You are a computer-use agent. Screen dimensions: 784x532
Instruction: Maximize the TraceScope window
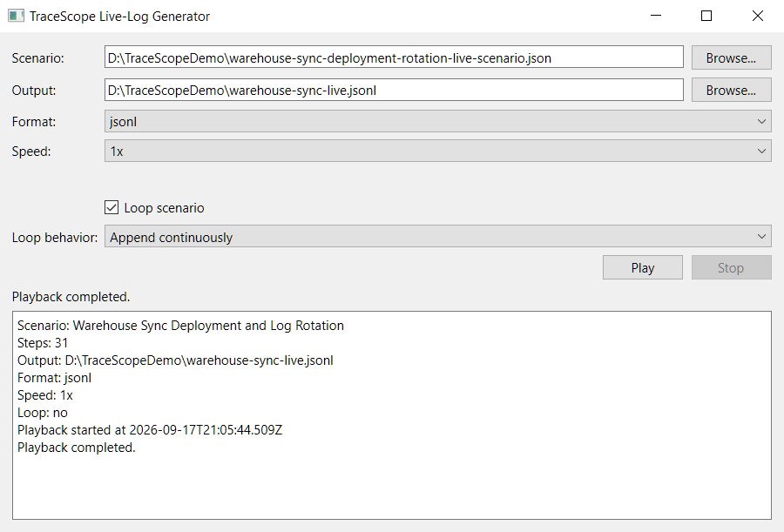pyautogui.click(x=706, y=16)
